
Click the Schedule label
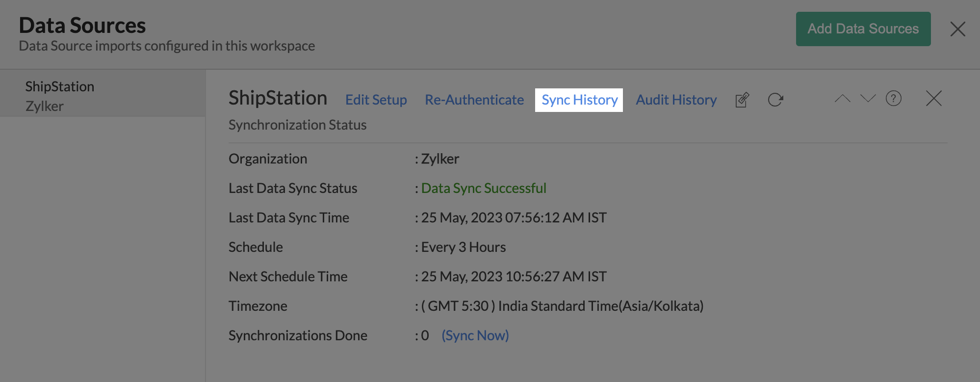tap(256, 247)
